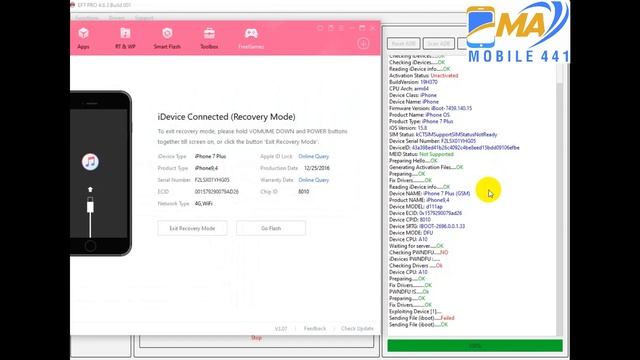Select the Chip ID 8010 value
The height and width of the screenshot is (360, 640).
coord(304,192)
